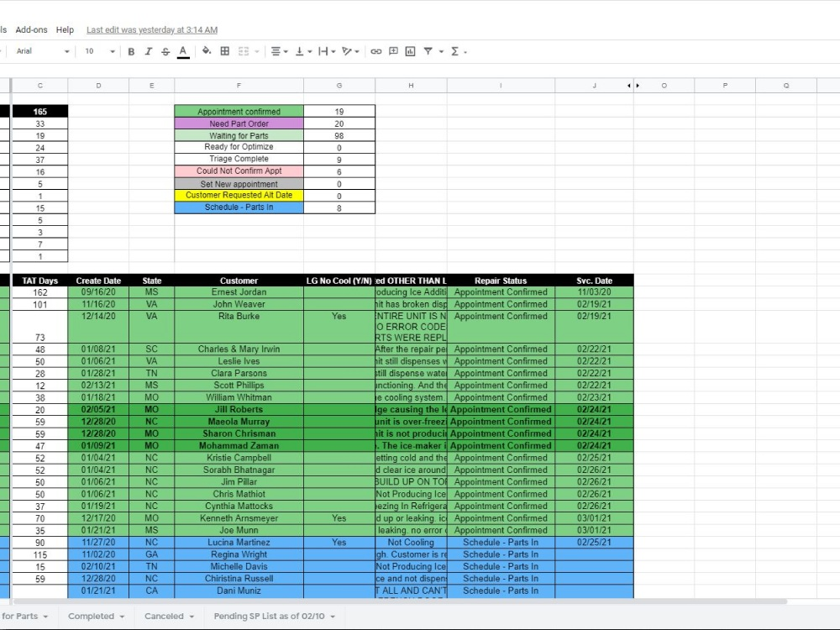Image resolution: width=840 pixels, height=630 pixels.
Task: Toggle italic formatting
Action: (x=149, y=51)
